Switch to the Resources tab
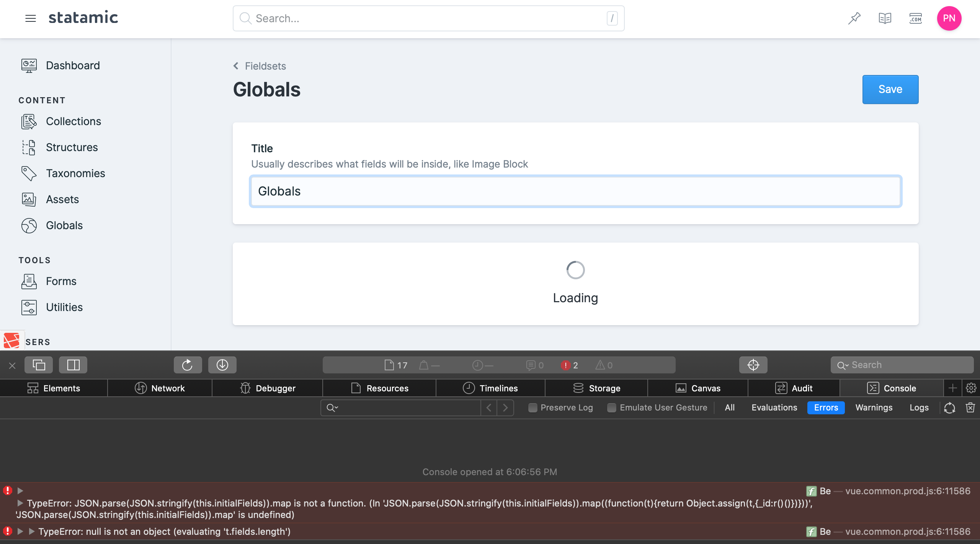Image resolution: width=980 pixels, height=544 pixels. click(x=380, y=388)
